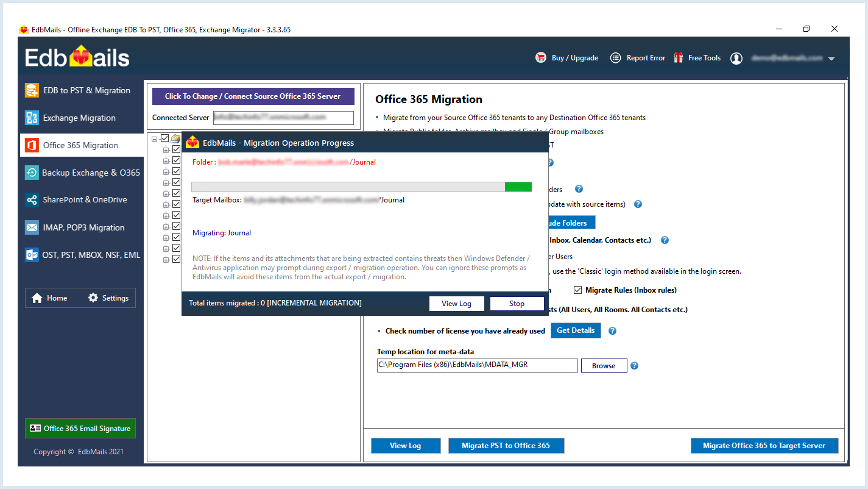The image size is (868, 489).
Task: Click the Buy / Upgrade cart icon
Action: (x=541, y=58)
